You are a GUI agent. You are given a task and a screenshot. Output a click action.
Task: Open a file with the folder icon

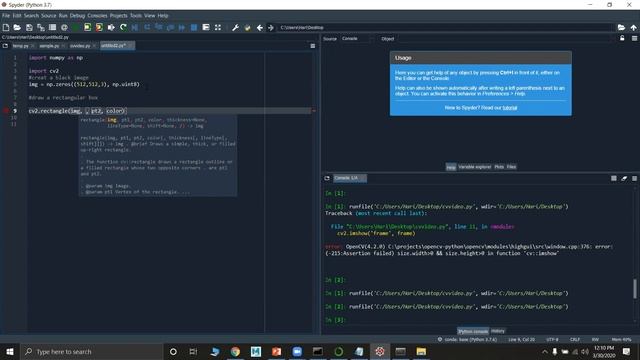pos(17,27)
